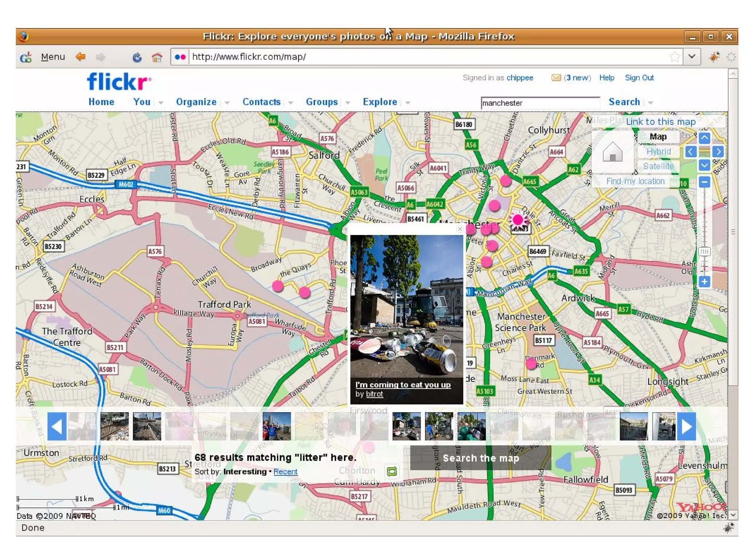Click Link to this map
Image resolution: width=747 pixels, height=560 pixels.
point(661,121)
